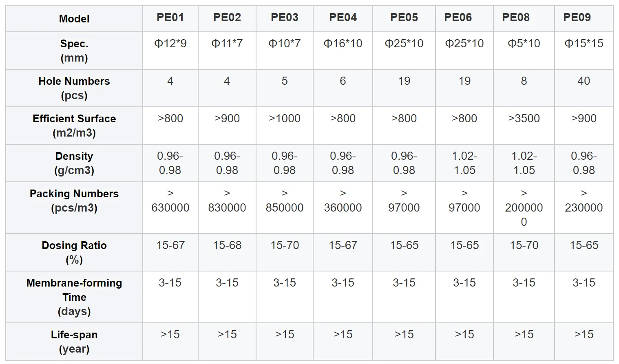
Task: Select the Hole Numbers row label
Action: point(74,88)
